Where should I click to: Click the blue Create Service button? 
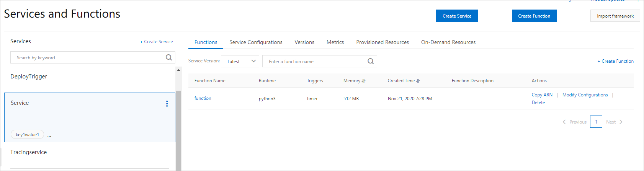[x=457, y=16]
